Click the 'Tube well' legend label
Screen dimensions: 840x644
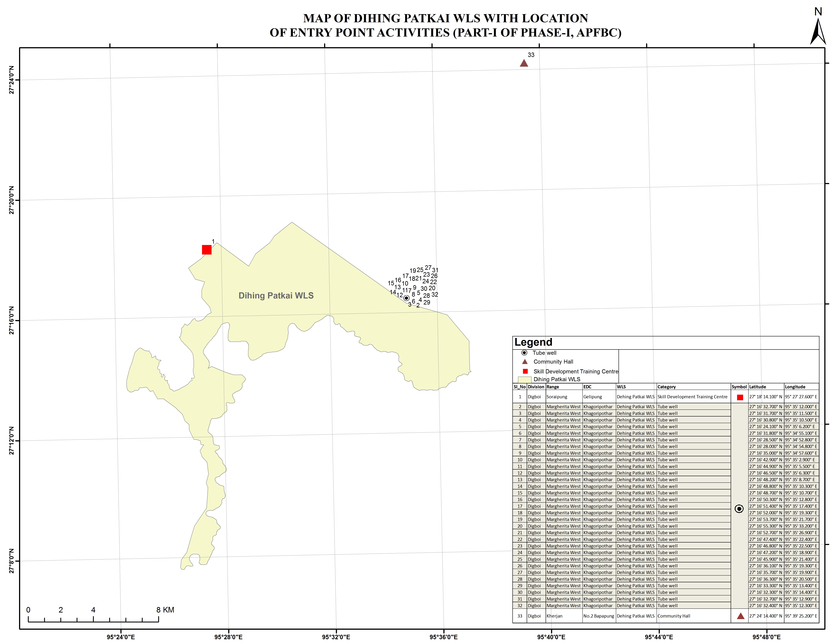click(x=544, y=353)
